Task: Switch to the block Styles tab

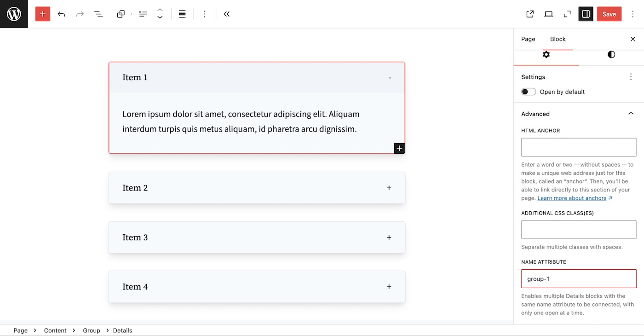Action: click(x=611, y=55)
